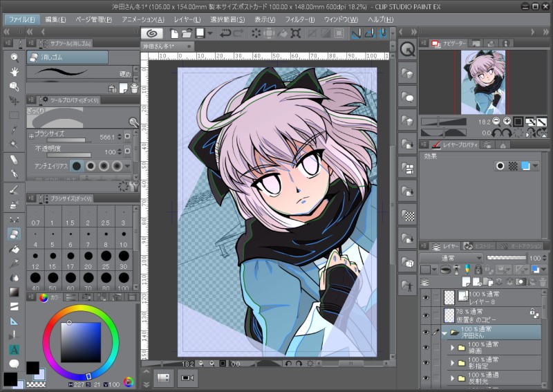Screen dimensions: 553x392
Task: Hide the 沖田さん folder
Action: coord(426,332)
